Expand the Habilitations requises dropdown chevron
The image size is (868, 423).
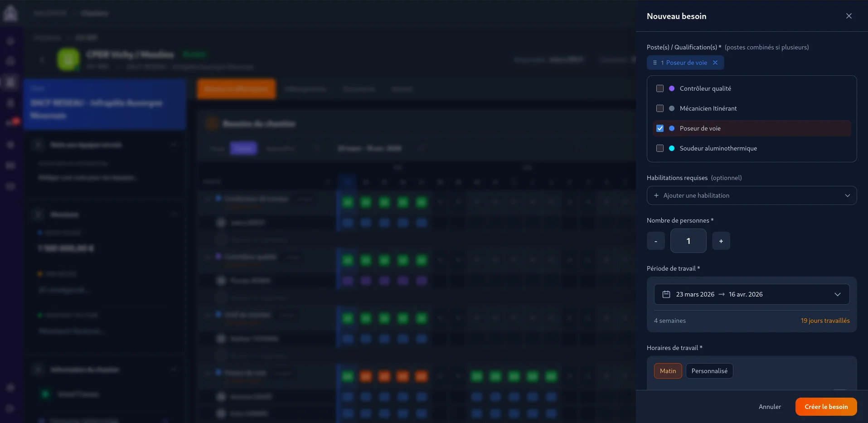pos(847,195)
